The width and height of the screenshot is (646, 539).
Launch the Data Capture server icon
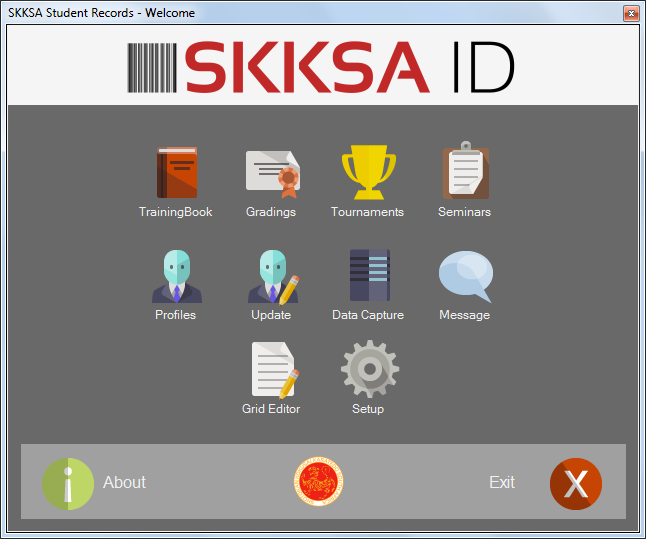pyautogui.click(x=369, y=276)
